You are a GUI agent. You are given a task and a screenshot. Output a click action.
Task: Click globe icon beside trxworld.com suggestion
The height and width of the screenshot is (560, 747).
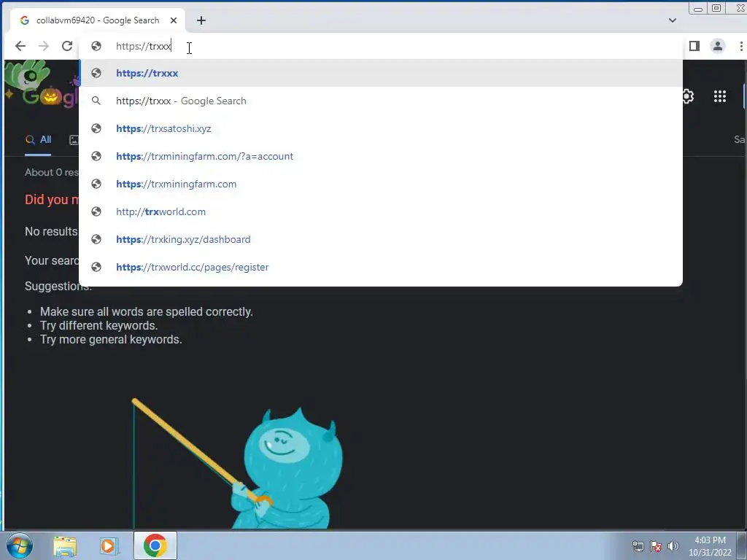96,211
